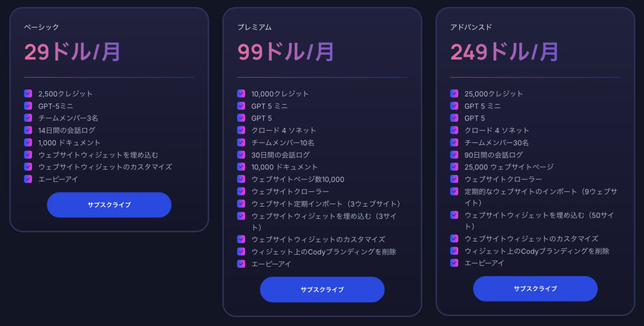
Task: Click checkmark beside チームメンバー3名
Action: point(28,118)
